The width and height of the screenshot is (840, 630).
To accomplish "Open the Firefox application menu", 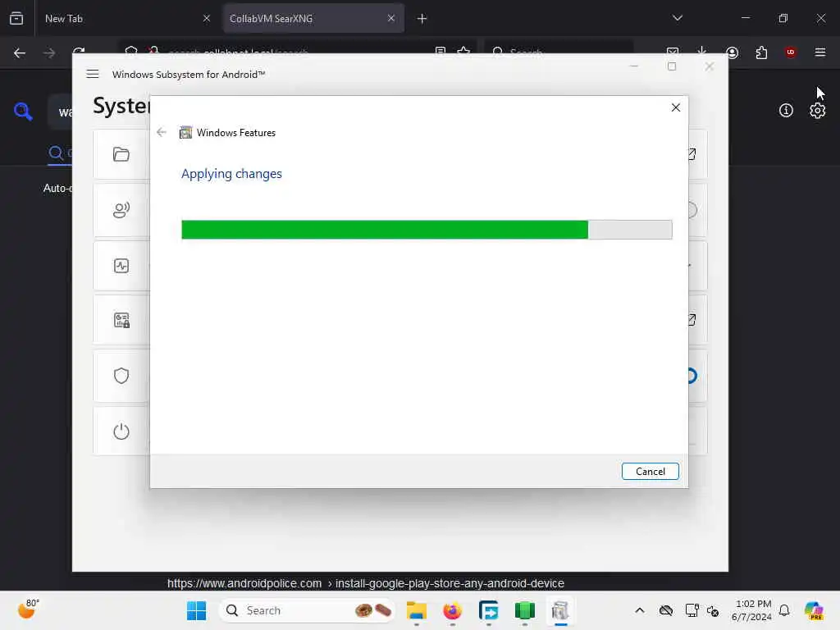I will pos(819,52).
